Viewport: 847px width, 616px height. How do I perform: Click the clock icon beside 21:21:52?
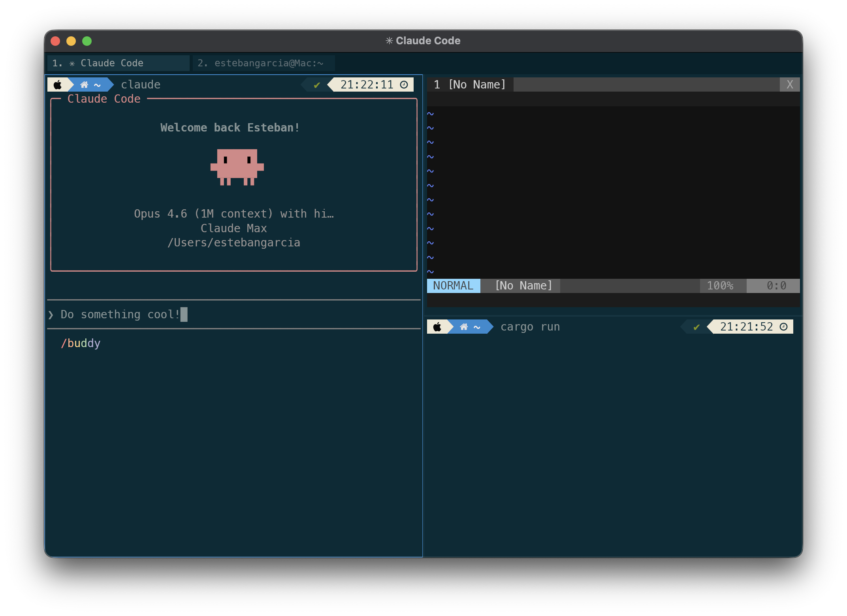pyautogui.click(x=783, y=327)
